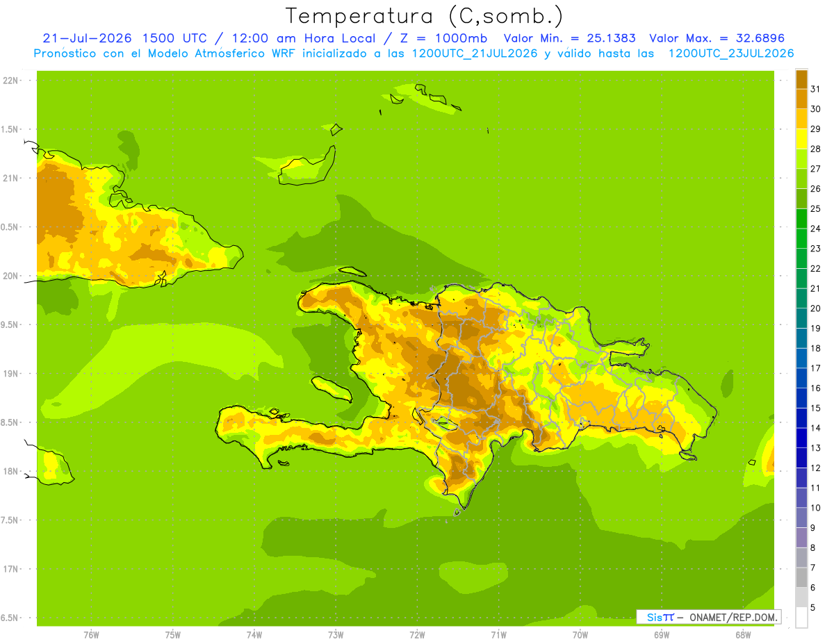
Task: Select the "1200UTC_21JUL2026" initialization time text
Action: [x=472, y=53]
